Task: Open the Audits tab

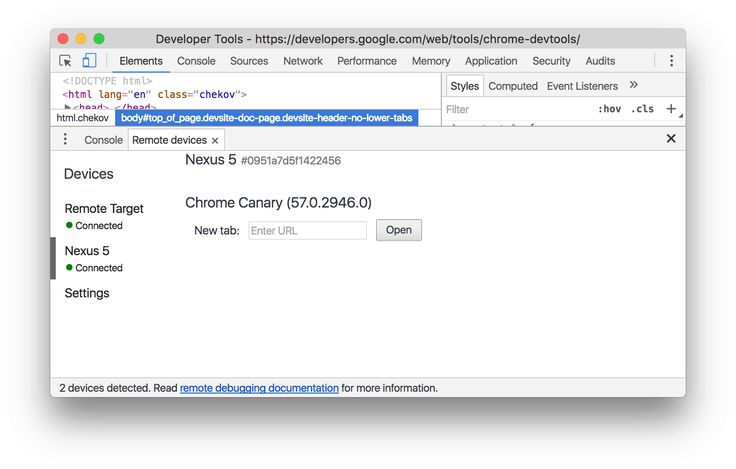Action: pyautogui.click(x=600, y=61)
